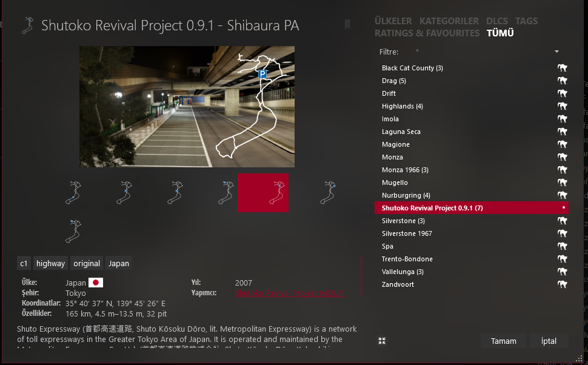Click the Kunos icon in the Spa row
Viewport: 588px width, 365px height.
point(562,246)
